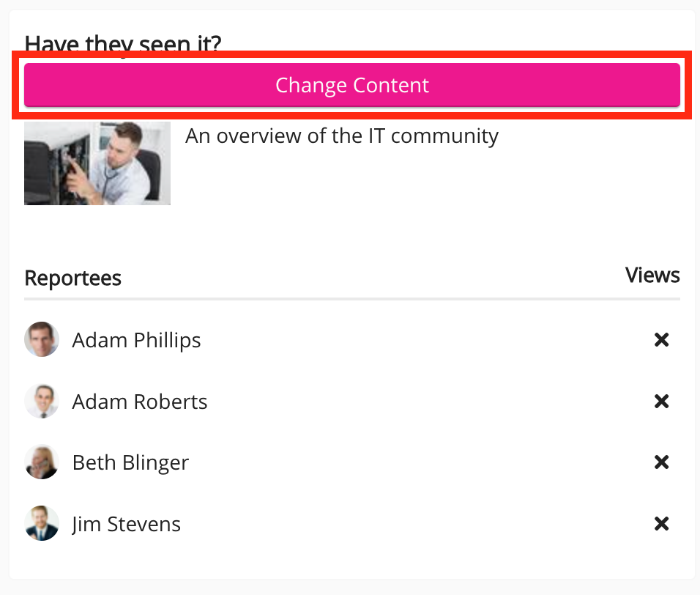Click the 'Have they seen it?' heading
Screen dimensions: 700x595
122,44
